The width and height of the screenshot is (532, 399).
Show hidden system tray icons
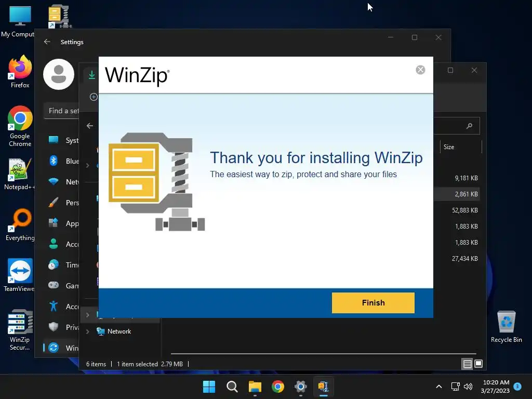[x=438, y=387]
